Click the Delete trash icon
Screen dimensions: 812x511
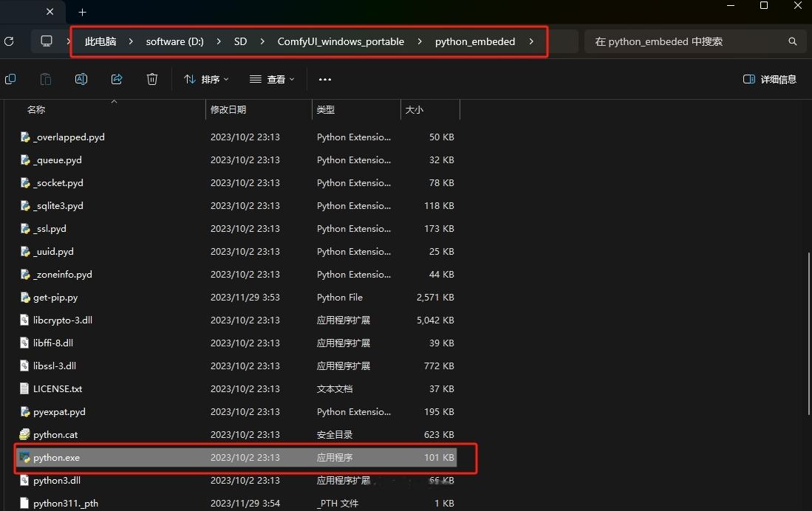click(x=152, y=79)
